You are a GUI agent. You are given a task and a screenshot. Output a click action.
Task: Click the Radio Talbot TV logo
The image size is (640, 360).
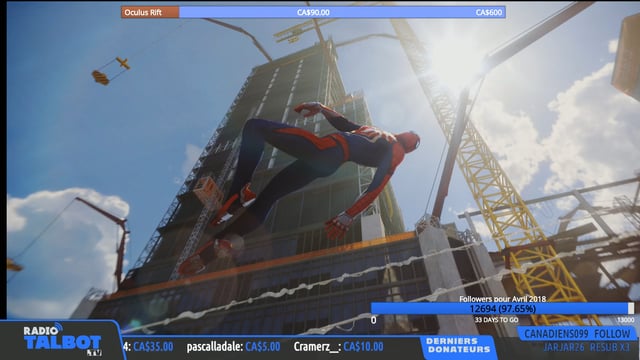click(x=62, y=340)
